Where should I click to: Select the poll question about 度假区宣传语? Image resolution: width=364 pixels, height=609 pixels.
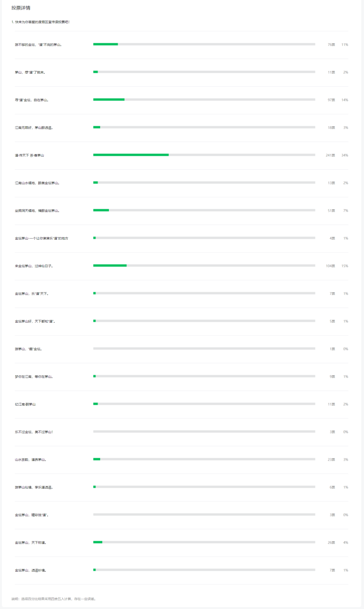(40, 22)
